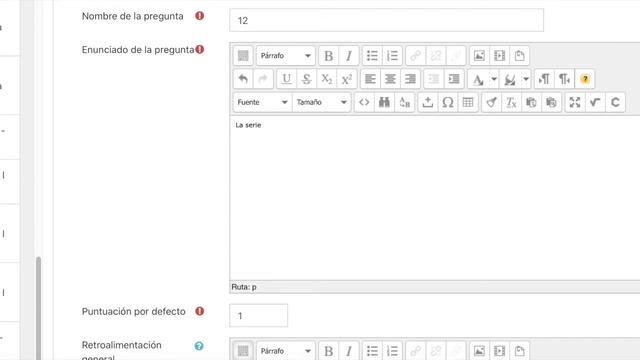Image resolution: width=640 pixels, height=360 pixels.
Task: Click the redo arrow icon
Action: pos(263,79)
